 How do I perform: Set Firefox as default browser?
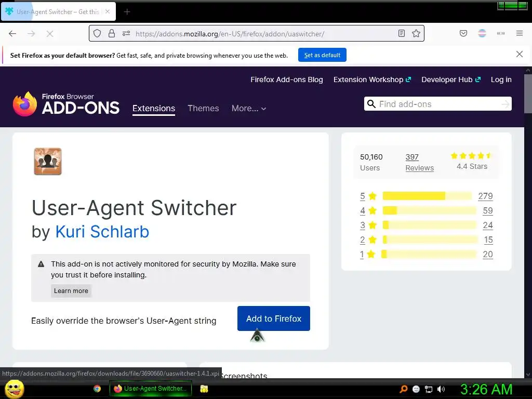(x=322, y=55)
